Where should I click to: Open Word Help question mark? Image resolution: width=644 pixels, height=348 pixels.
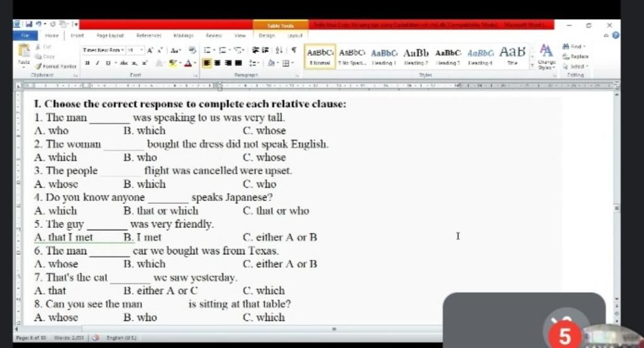[x=615, y=36]
